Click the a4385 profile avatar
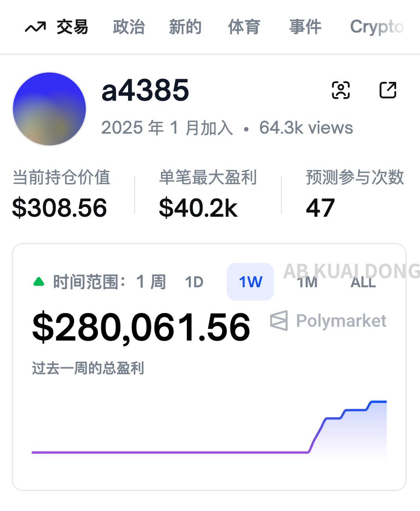Screen dimensions: 420x511 49,109
